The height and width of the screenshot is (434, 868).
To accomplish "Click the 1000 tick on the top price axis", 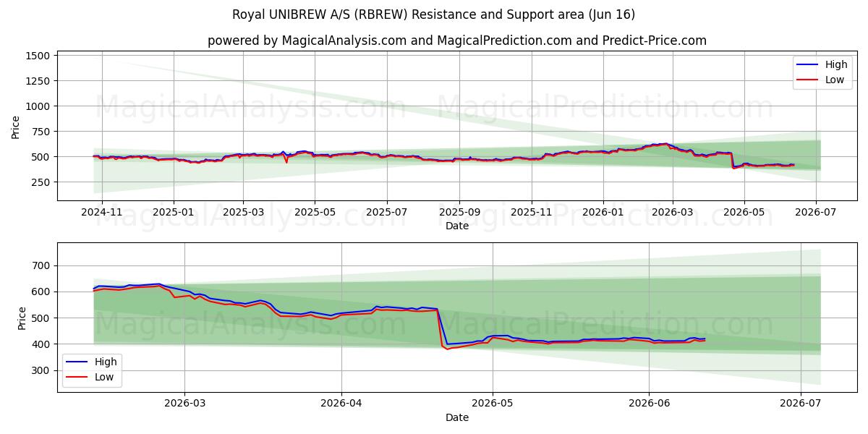I will 38,106.
